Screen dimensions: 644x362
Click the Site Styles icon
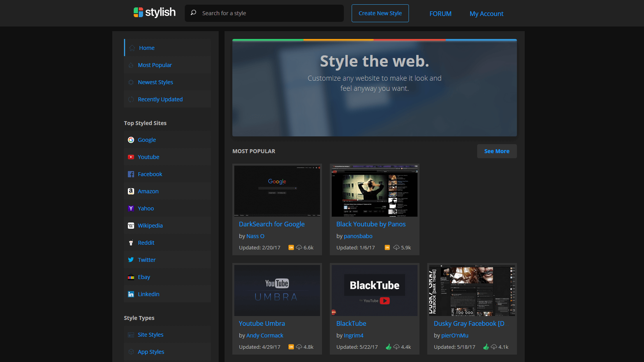[x=131, y=335]
